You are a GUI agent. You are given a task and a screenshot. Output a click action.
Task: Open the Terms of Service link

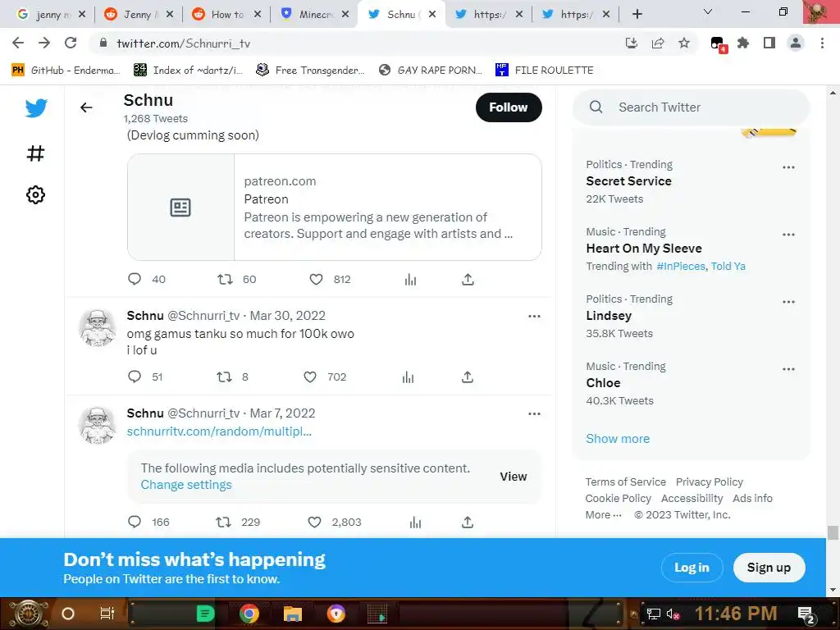[x=625, y=482]
